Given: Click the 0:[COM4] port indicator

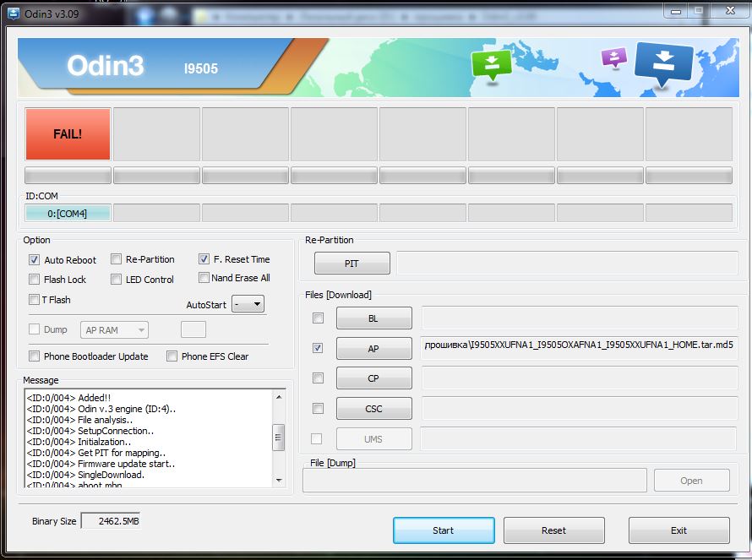Looking at the screenshot, I should pos(68,213).
